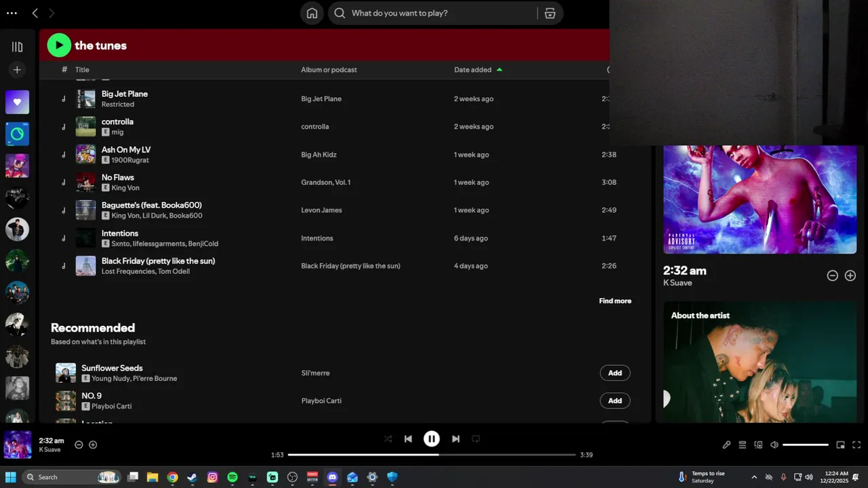Open Connect to a device icon
The width and height of the screenshot is (868, 488).
[758, 445]
